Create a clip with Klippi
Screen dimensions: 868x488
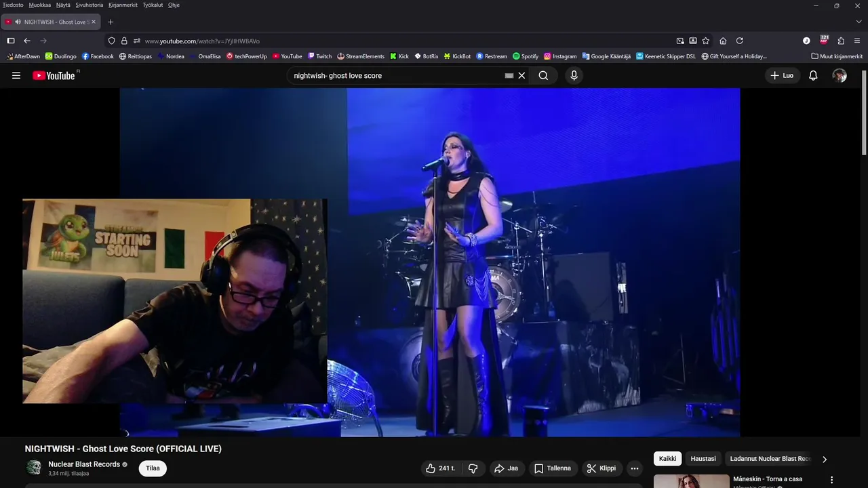click(x=601, y=468)
